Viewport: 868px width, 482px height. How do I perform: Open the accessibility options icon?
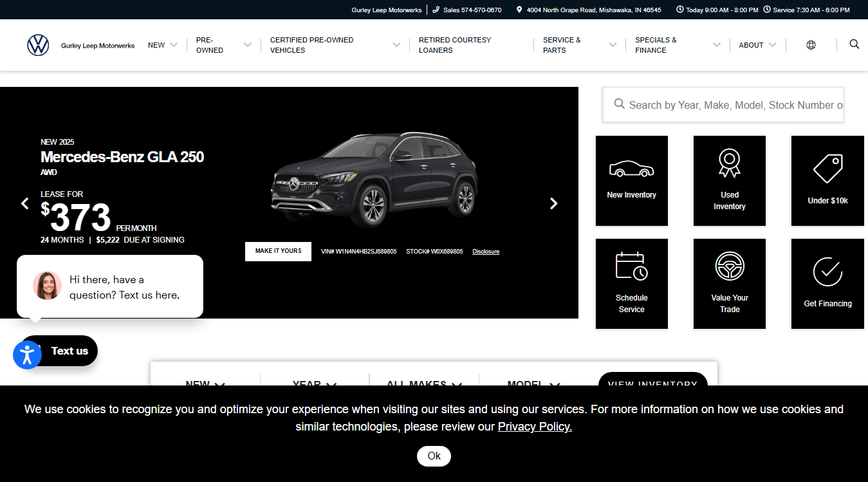(x=27, y=355)
